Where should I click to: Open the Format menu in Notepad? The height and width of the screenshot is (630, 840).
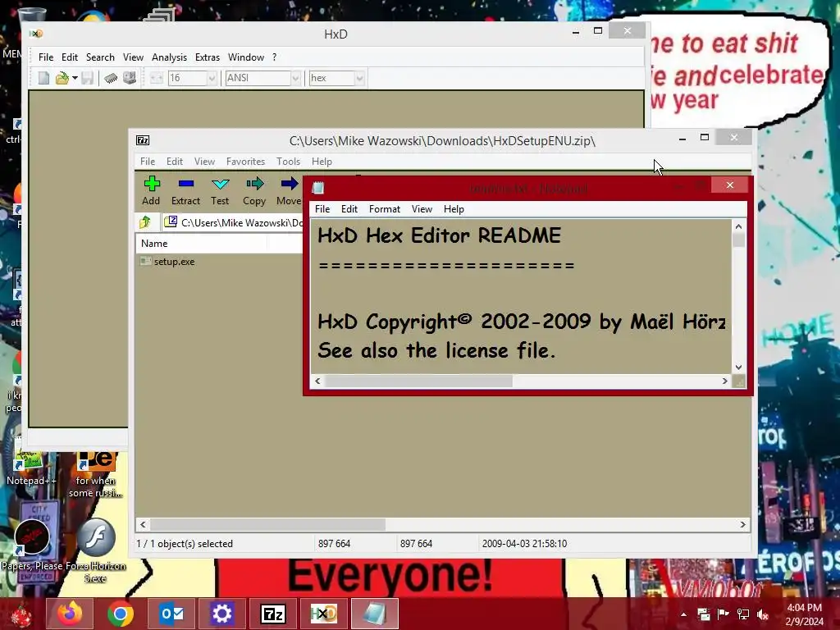click(384, 209)
